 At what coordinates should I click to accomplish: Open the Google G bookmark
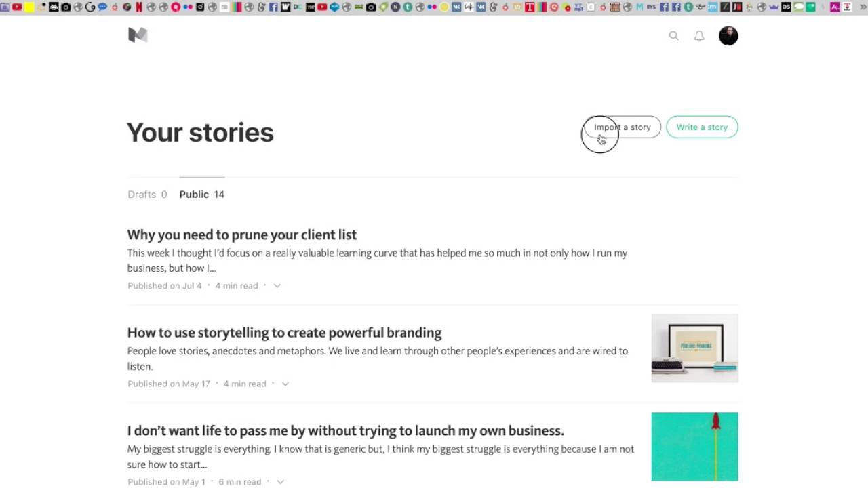(x=90, y=7)
